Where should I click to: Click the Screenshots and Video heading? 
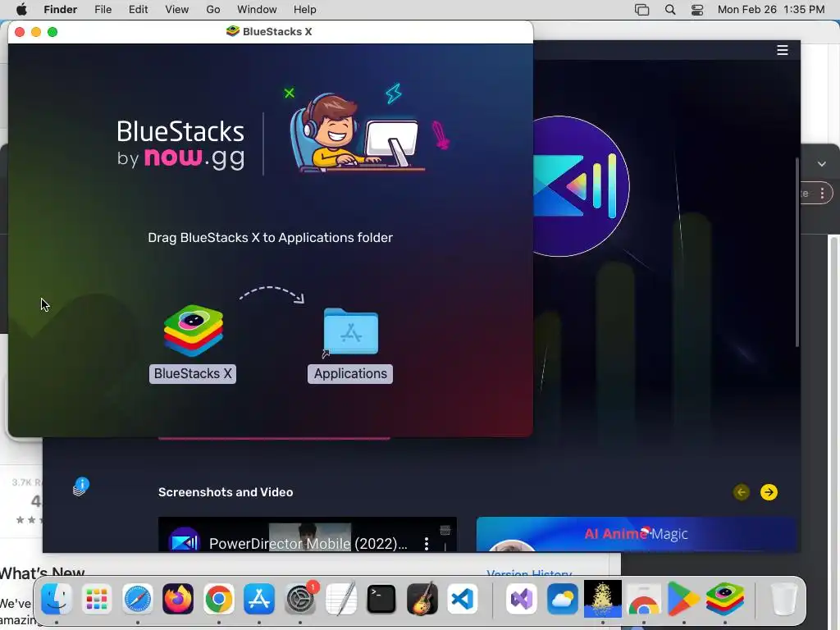tap(226, 492)
